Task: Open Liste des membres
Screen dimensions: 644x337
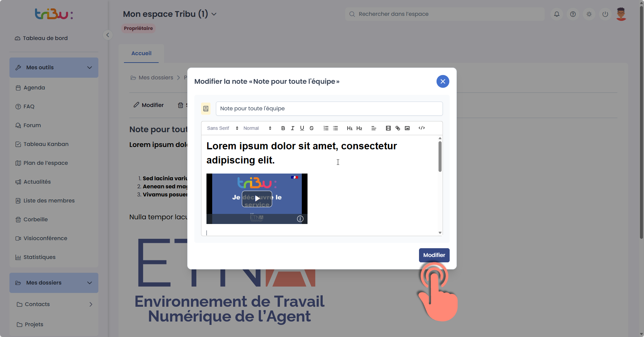Action: click(x=45, y=201)
